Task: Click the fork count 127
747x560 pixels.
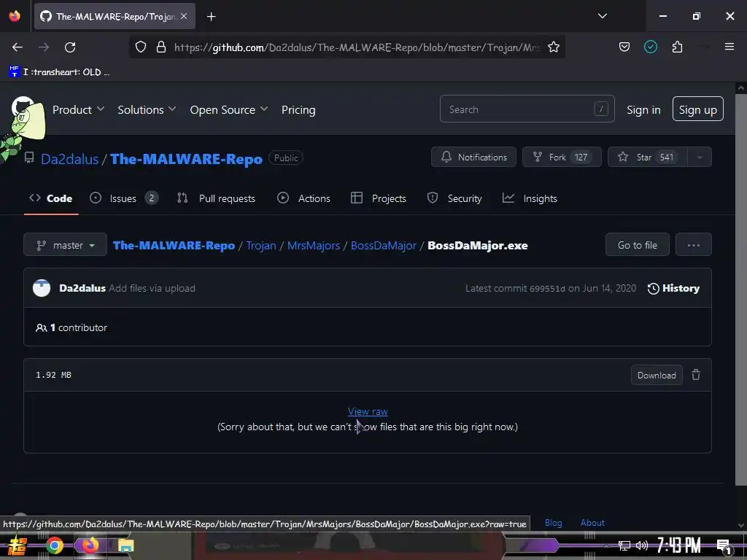Action: [581, 157]
